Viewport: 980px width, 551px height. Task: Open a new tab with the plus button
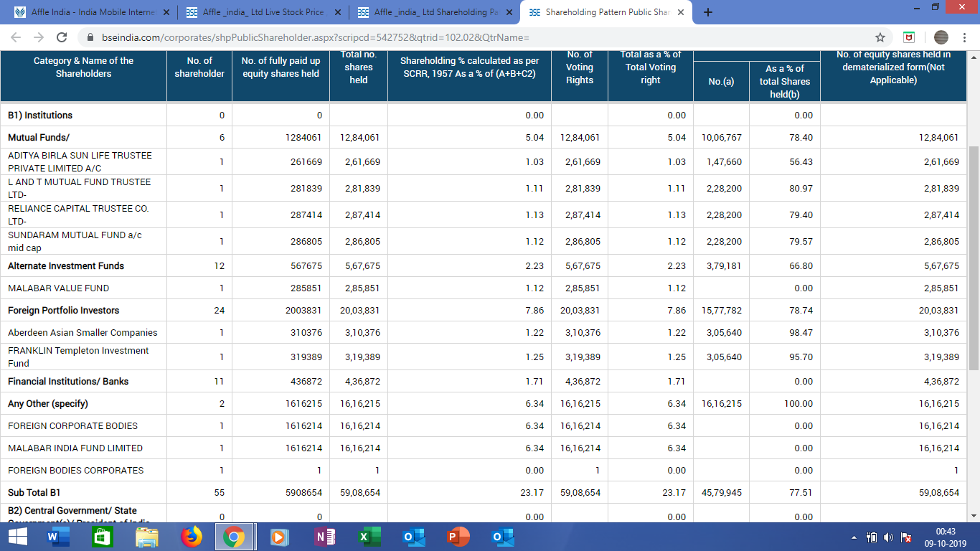[x=708, y=12]
